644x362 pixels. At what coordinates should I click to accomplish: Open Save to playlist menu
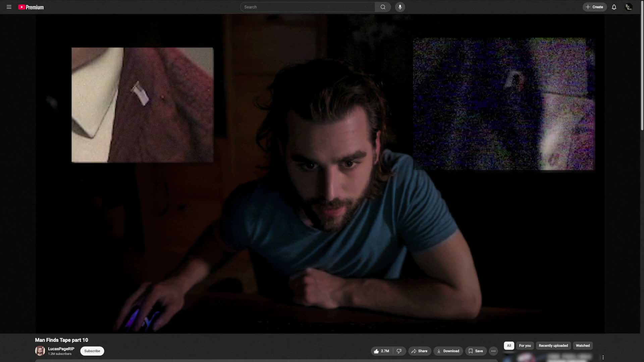(476, 351)
